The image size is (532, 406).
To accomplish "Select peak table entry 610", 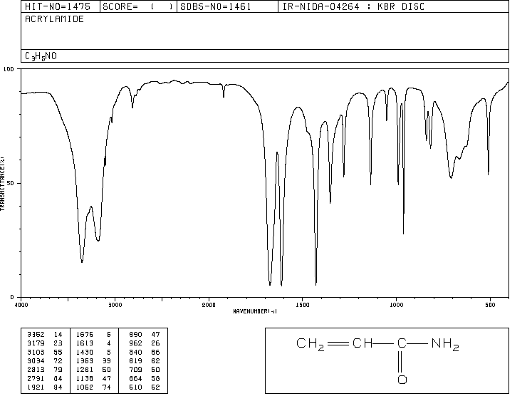I will click(x=135, y=387).
